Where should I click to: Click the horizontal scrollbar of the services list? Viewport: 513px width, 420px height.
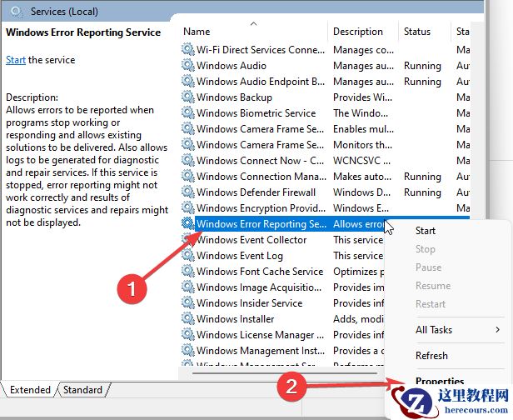[285, 372]
